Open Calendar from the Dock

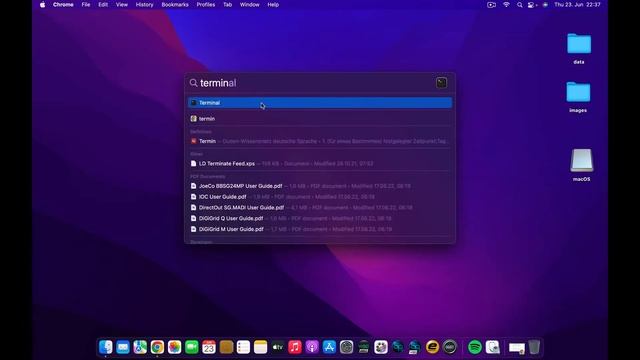point(209,347)
